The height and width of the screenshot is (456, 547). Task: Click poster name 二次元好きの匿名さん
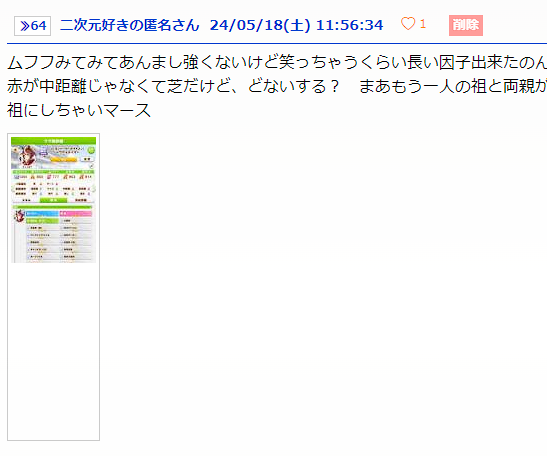(129, 25)
